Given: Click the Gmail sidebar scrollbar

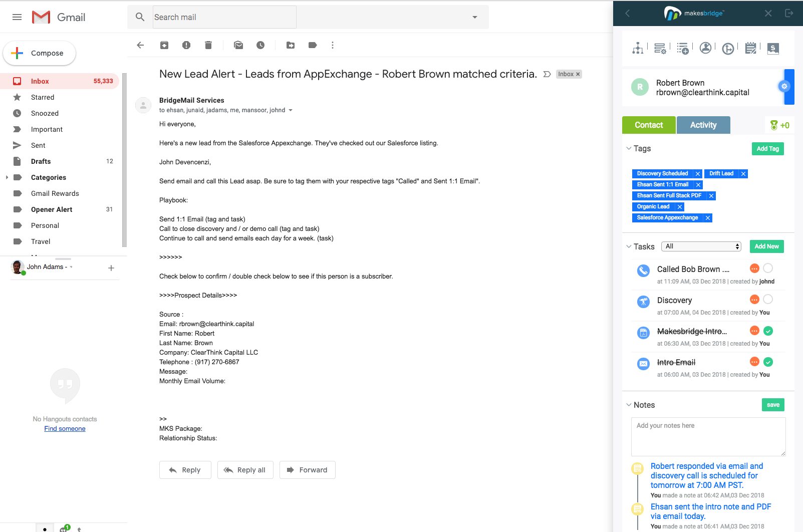Looking at the screenshot, I should click(124, 160).
